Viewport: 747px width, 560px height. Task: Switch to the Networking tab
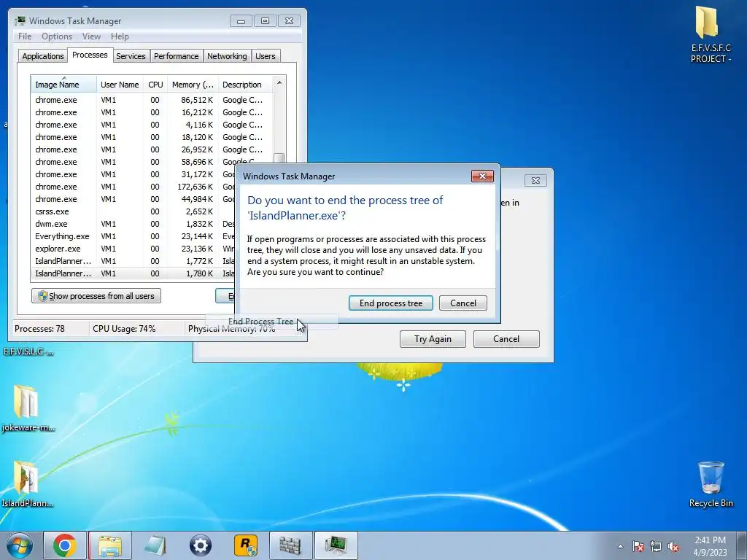pyautogui.click(x=227, y=56)
